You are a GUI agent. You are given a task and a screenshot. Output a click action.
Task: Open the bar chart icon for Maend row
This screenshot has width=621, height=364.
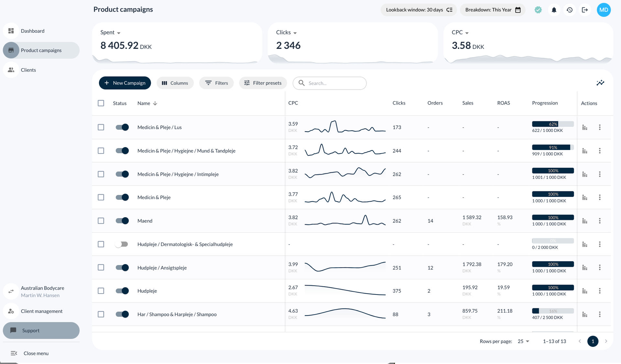pos(584,221)
